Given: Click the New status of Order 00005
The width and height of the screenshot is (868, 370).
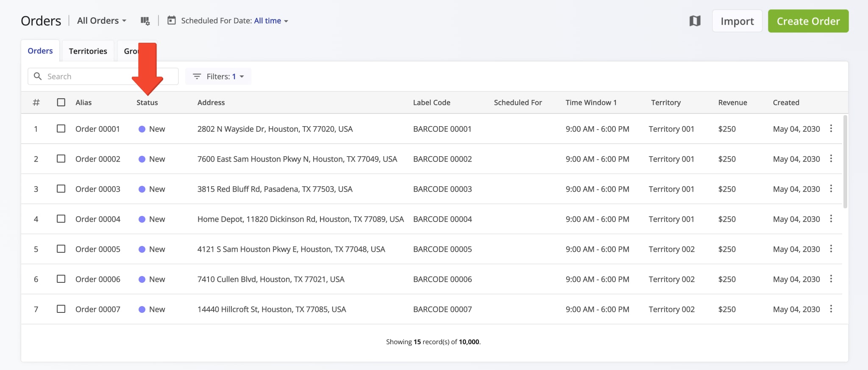Looking at the screenshot, I should [x=157, y=249].
